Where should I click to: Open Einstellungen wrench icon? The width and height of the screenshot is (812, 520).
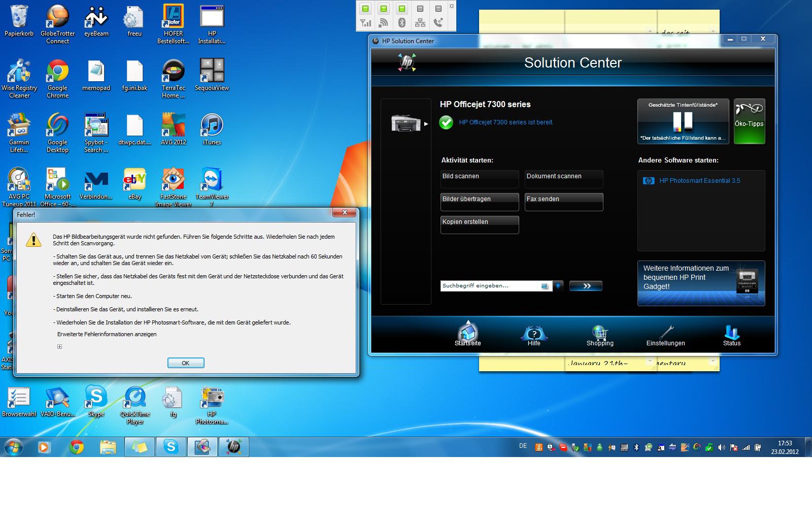666,336
